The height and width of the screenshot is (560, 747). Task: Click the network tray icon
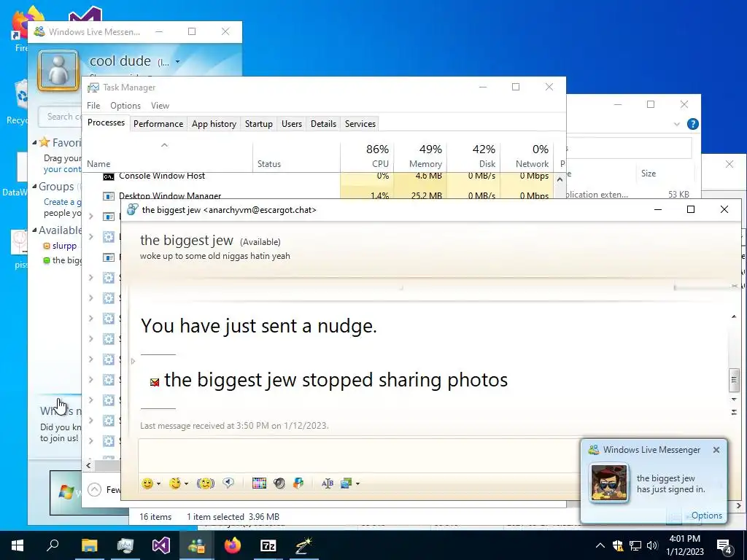[x=635, y=545]
